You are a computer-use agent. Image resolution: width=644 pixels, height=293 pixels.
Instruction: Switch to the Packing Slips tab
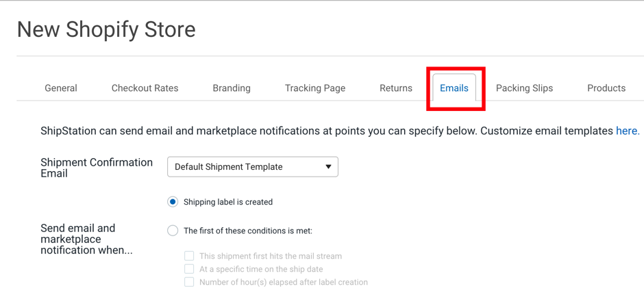click(x=524, y=88)
